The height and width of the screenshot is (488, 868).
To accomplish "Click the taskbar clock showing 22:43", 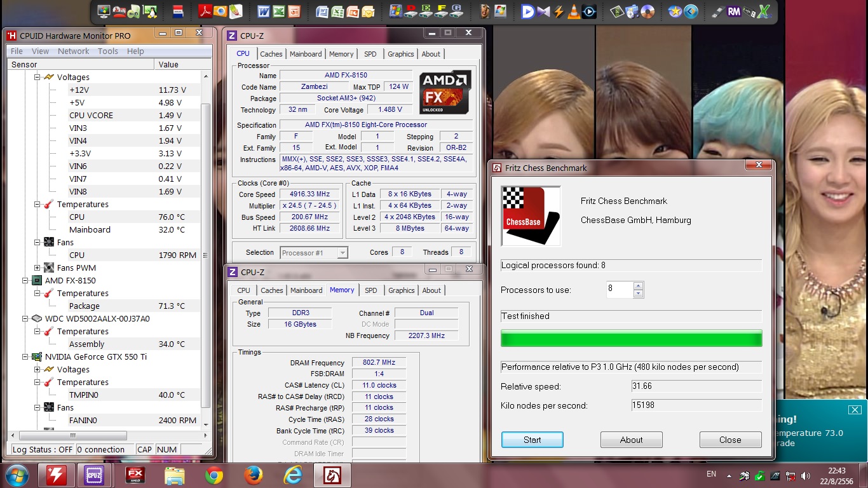I will (837, 471).
